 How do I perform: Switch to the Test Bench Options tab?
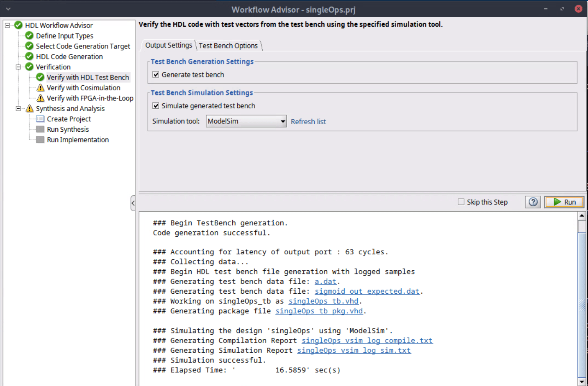click(x=228, y=46)
